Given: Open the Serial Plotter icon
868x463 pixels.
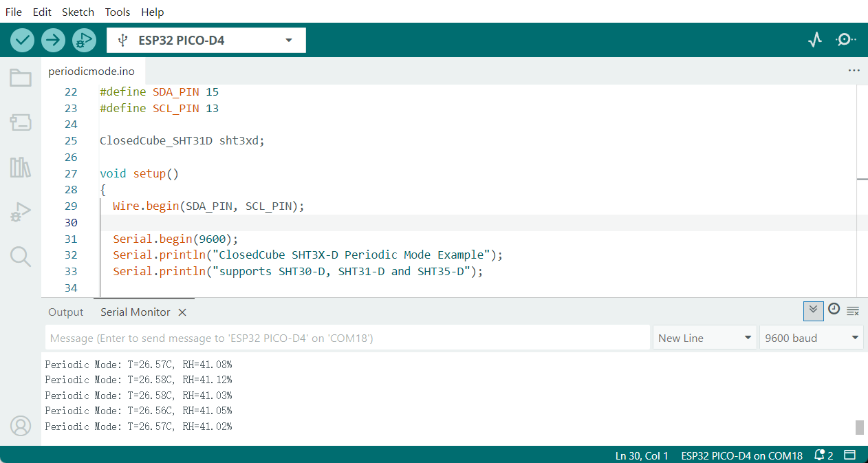Looking at the screenshot, I should (x=815, y=40).
